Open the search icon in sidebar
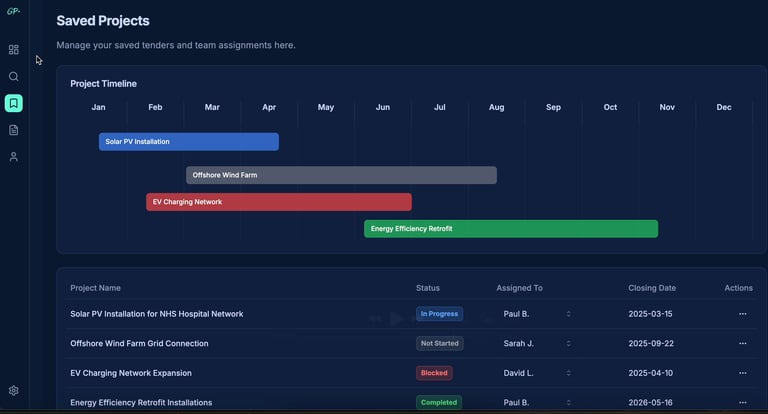The width and height of the screenshot is (768, 414). 14,76
